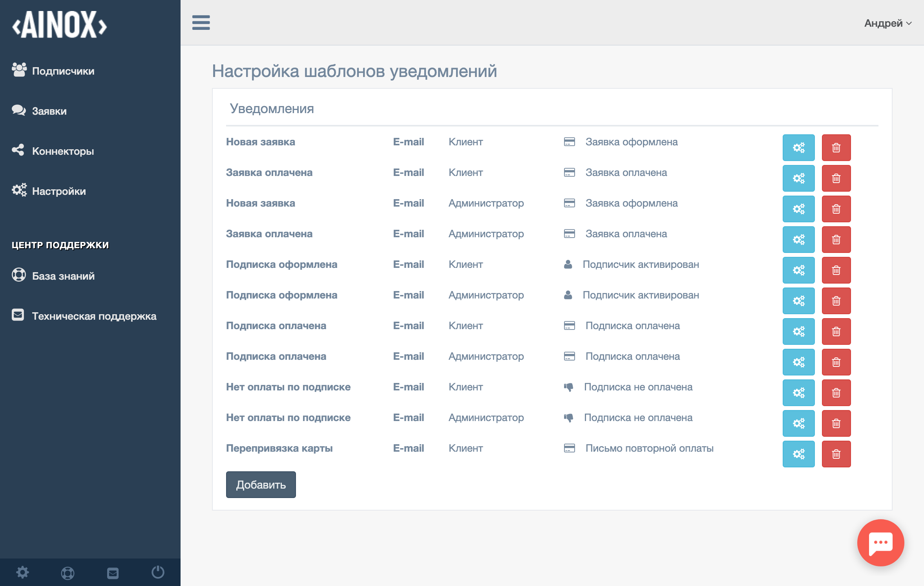Viewport: 924px width, 586px height.
Task: Delete the Заявка оплачена Клиент notification
Action: (x=836, y=178)
